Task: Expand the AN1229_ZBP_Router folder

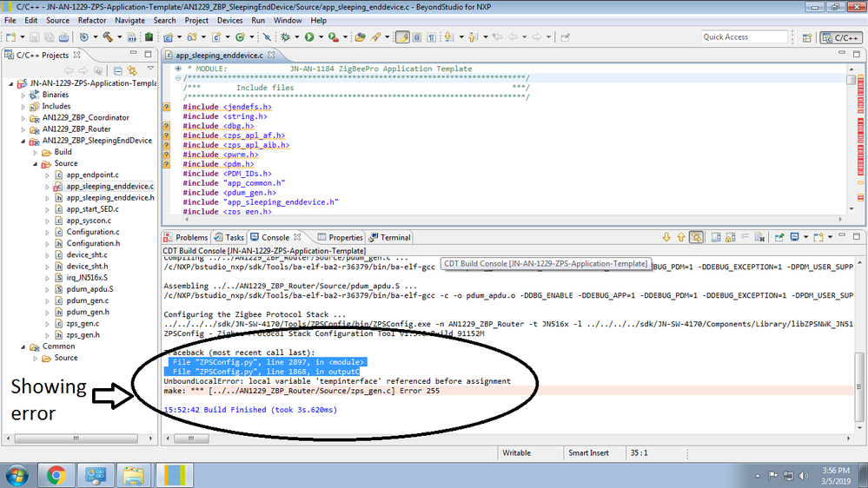Action: pos(23,129)
